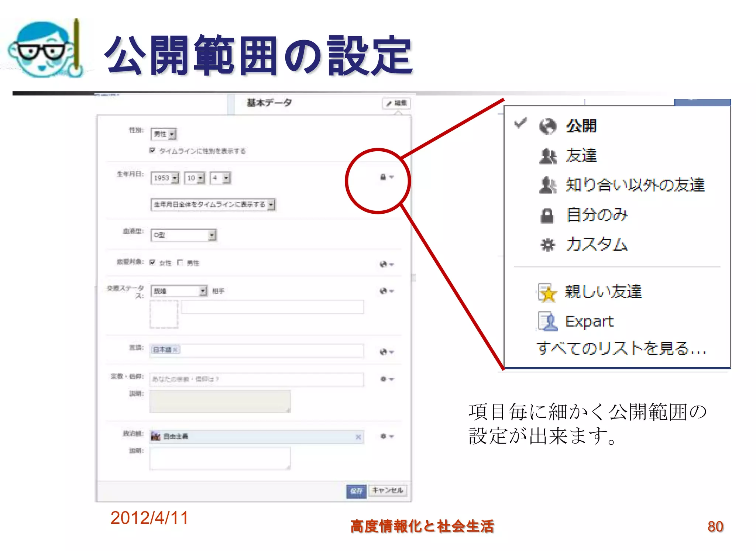Remove the 日本語 language tag
The width and height of the screenshot is (756, 551).
pos(176,349)
